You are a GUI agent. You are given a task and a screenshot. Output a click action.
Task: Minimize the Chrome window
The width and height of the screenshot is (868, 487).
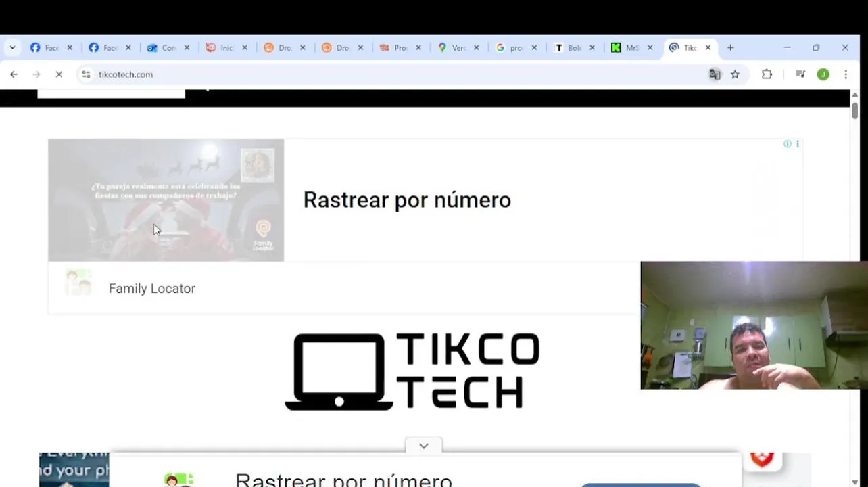tap(787, 48)
